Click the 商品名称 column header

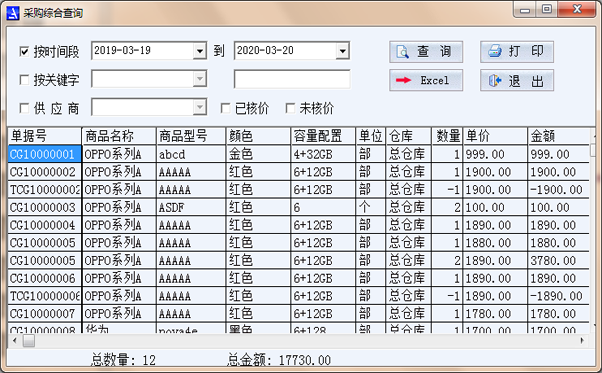click(119, 136)
